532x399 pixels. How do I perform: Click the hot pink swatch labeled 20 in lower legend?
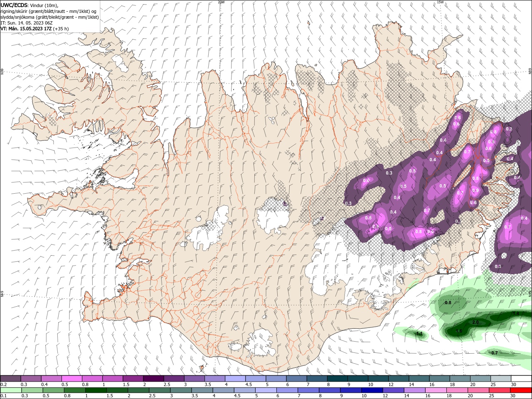click(478, 390)
